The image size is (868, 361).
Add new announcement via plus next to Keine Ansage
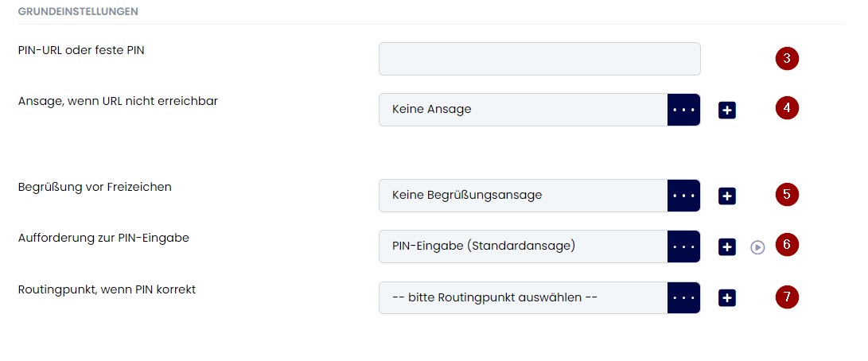727,111
